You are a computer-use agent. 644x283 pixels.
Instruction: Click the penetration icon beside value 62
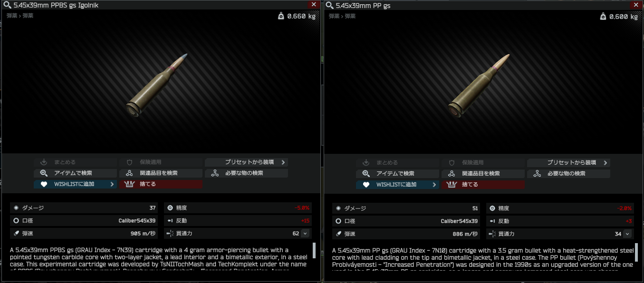170,234
